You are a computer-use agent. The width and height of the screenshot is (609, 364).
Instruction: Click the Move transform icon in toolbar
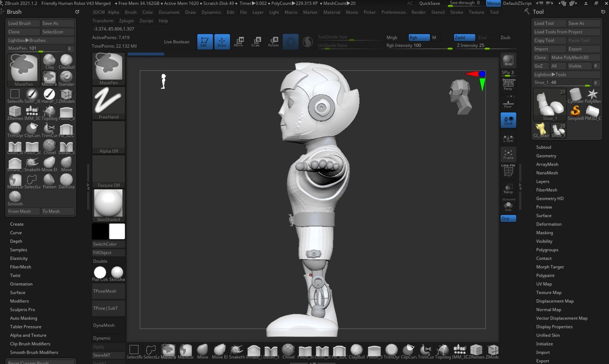(x=239, y=41)
